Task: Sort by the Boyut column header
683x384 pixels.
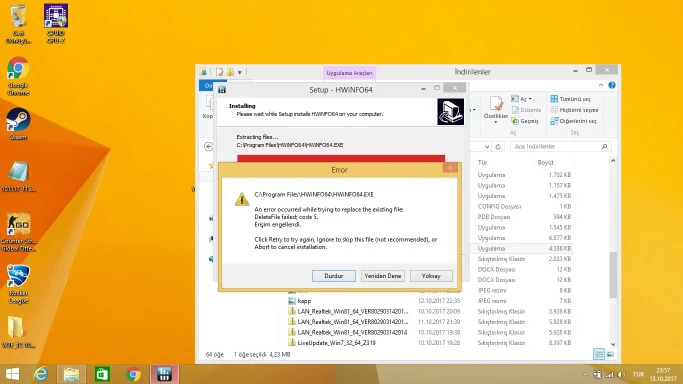Action: tap(545, 162)
